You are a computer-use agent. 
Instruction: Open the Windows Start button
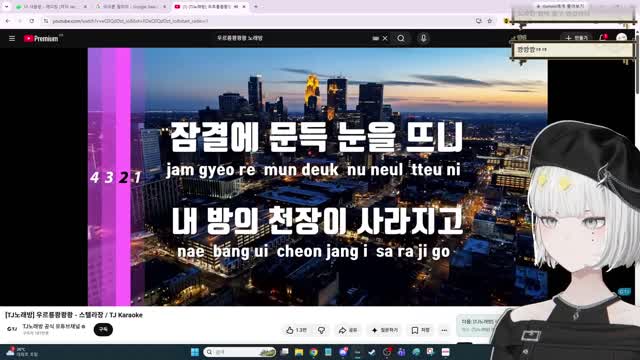pos(195,352)
